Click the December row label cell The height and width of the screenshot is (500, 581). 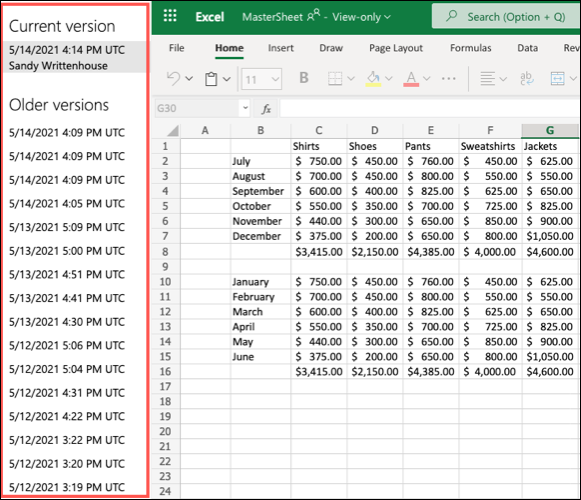point(261,236)
